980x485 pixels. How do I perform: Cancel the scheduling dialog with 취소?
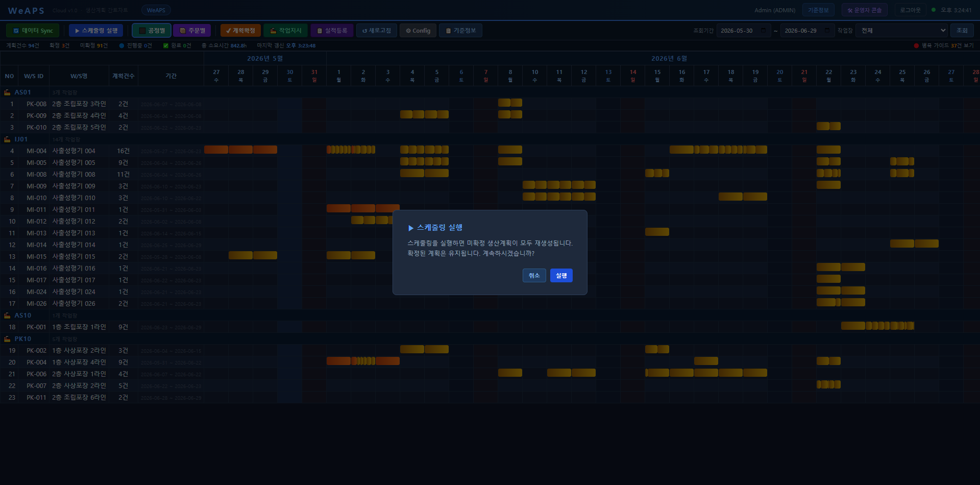(x=534, y=276)
